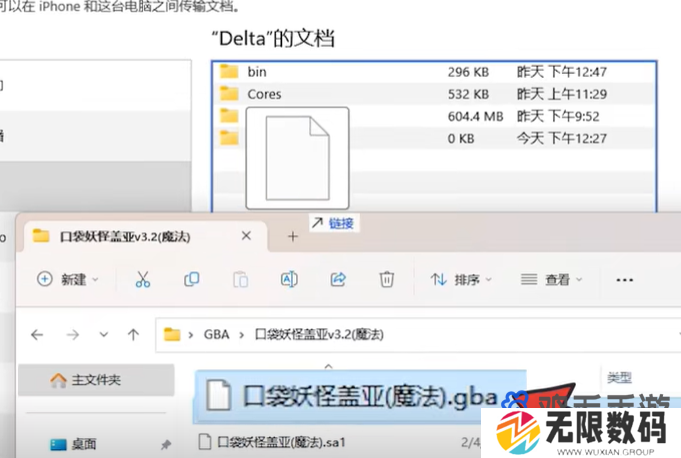Go back with the left arrow
The width and height of the screenshot is (681, 458).
click(x=37, y=335)
